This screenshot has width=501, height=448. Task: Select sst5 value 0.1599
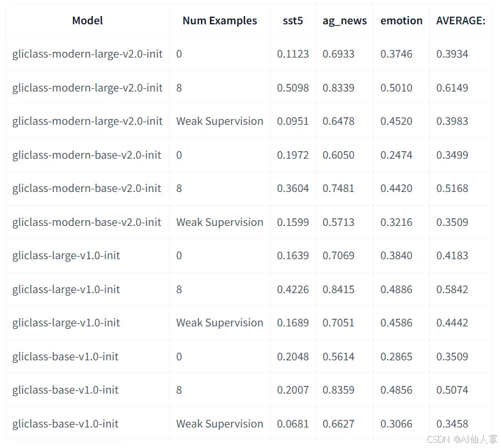click(x=292, y=223)
